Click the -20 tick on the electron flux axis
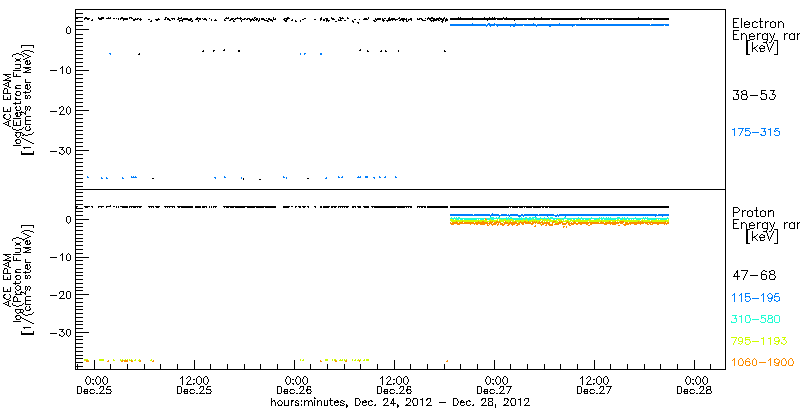Image resolution: width=800 pixels, height=410 pixels. pyautogui.click(x=59, y=110)
